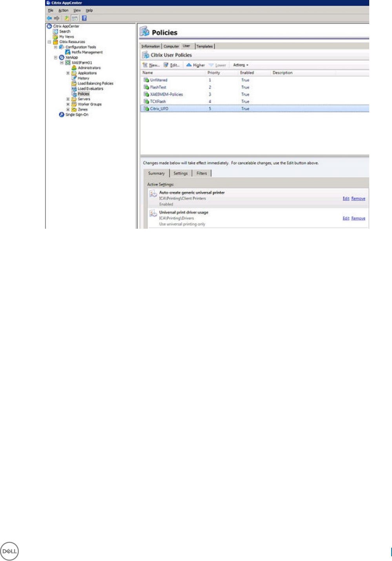Select Citrix Resources folder icon
This screenshot has width=392, height=561.
56,42
